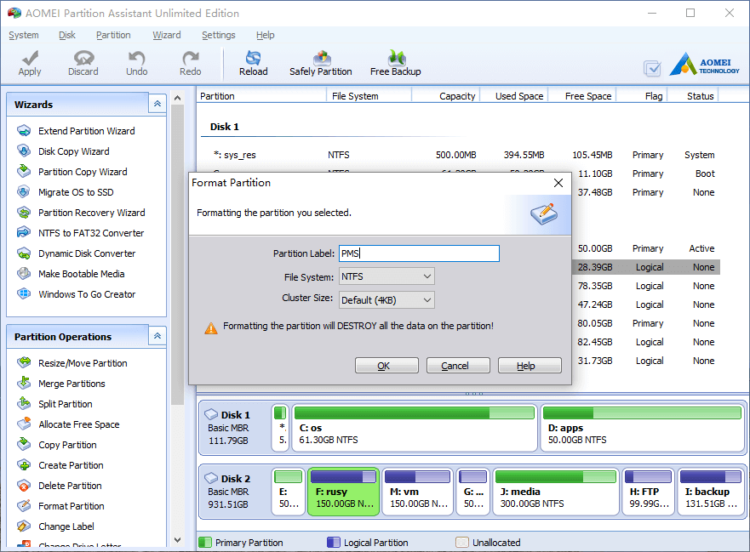Open the File System dropdown
This screenshot has width=750, height=552.
(386, 276)
